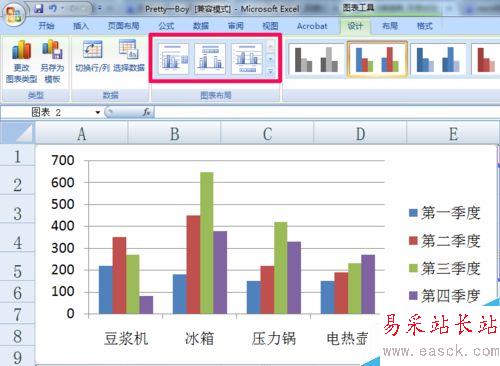Apply the grayscale chart style

tap(316, 60)
